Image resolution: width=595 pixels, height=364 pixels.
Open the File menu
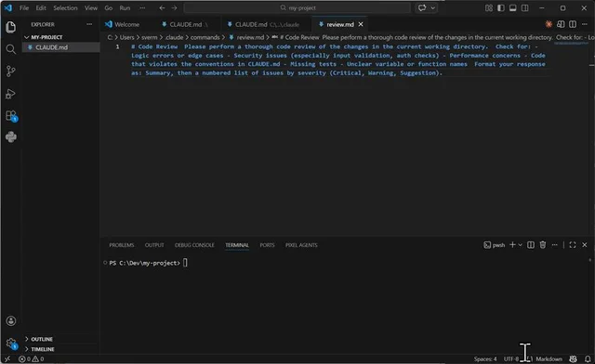point(24,8)
